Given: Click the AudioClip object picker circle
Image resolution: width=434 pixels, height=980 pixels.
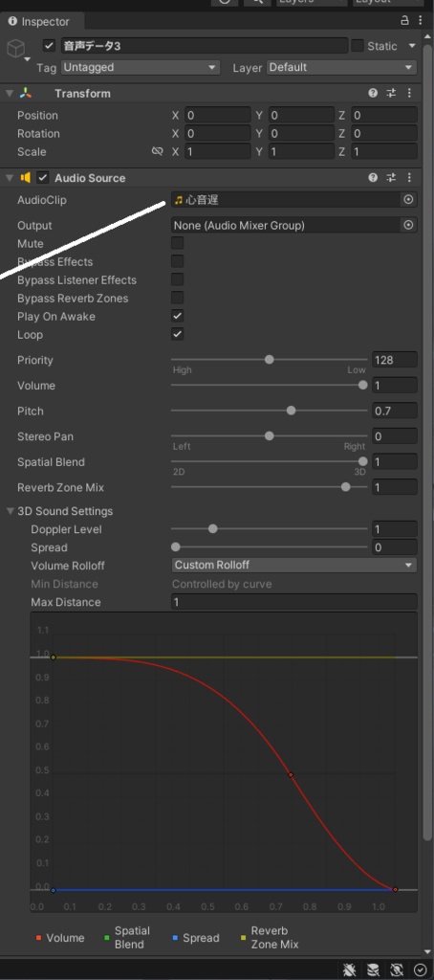Looking at the screenshot, I should (x=408, y=200).
